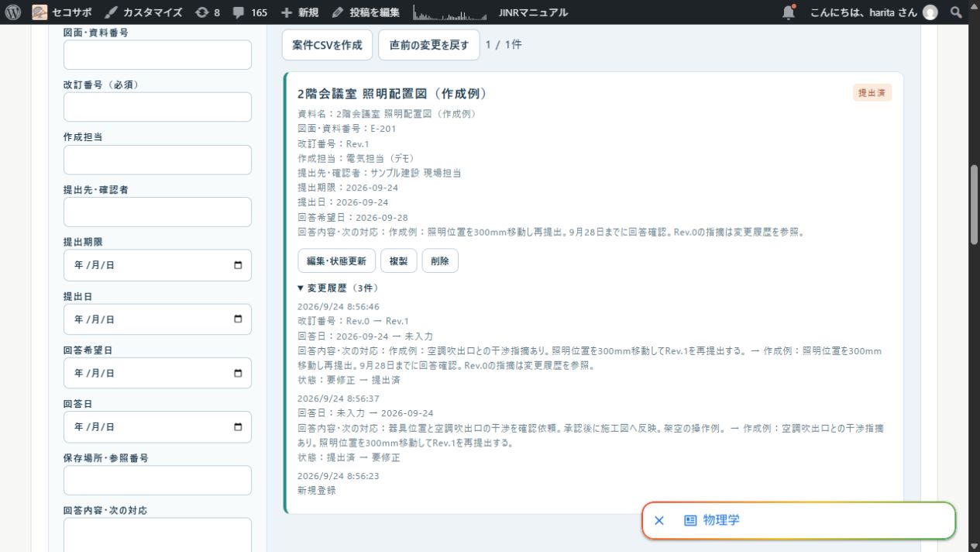Click the 削除 button
The width and height of the screenshot is (980, 552).
coord(439,261)
